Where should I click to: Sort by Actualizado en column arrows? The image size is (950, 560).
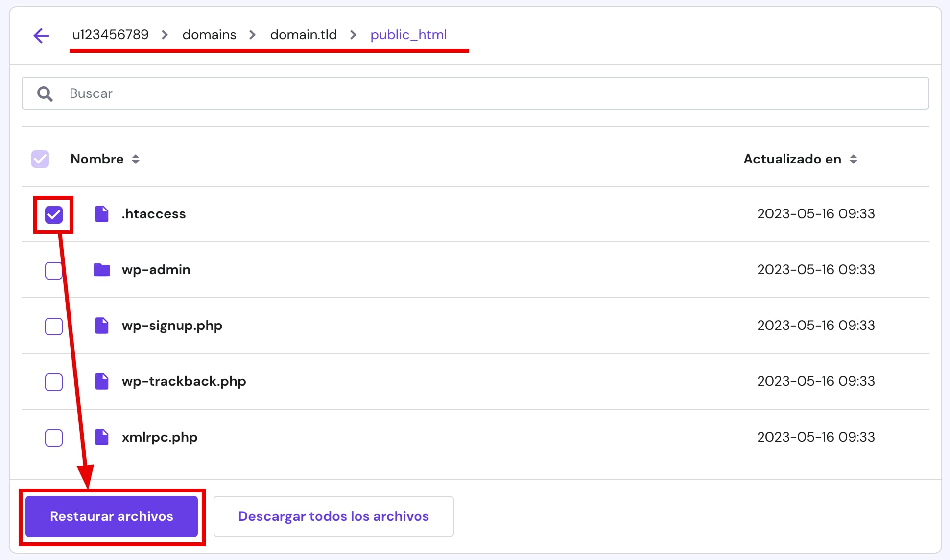tap(854, 159)
